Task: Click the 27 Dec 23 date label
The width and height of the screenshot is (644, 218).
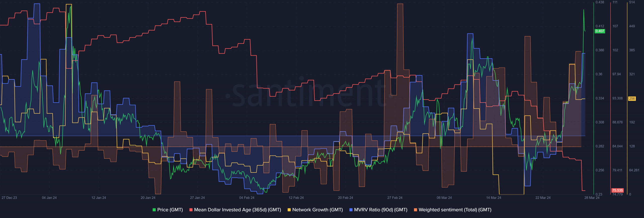Action: [9, 198]
